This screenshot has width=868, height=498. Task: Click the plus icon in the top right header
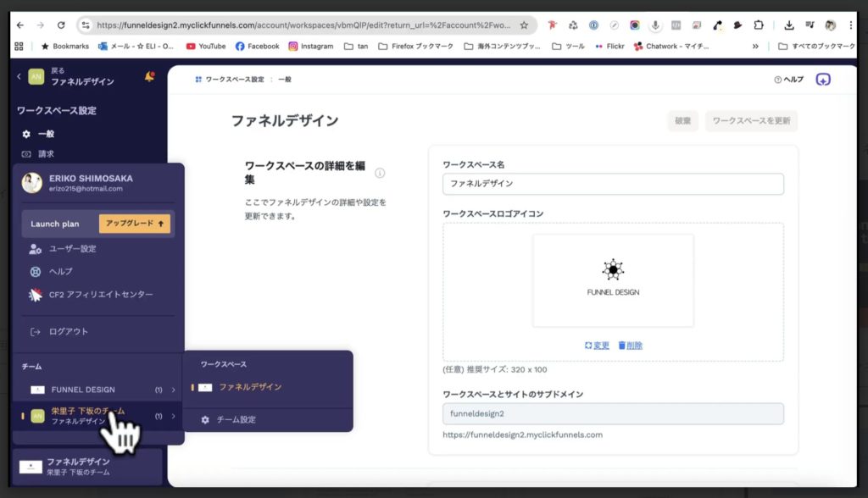(x=821, y=78)
